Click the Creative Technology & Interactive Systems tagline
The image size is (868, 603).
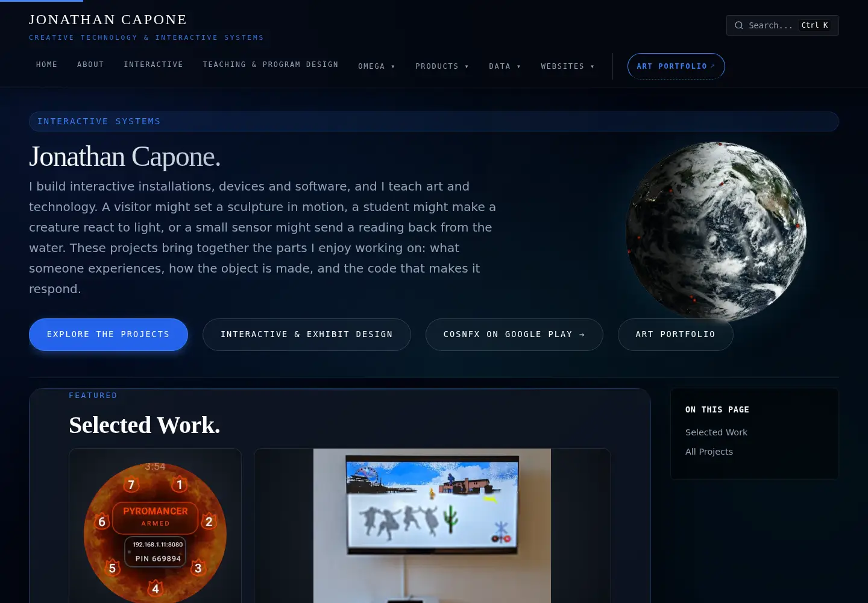click(x=146, y=37)
